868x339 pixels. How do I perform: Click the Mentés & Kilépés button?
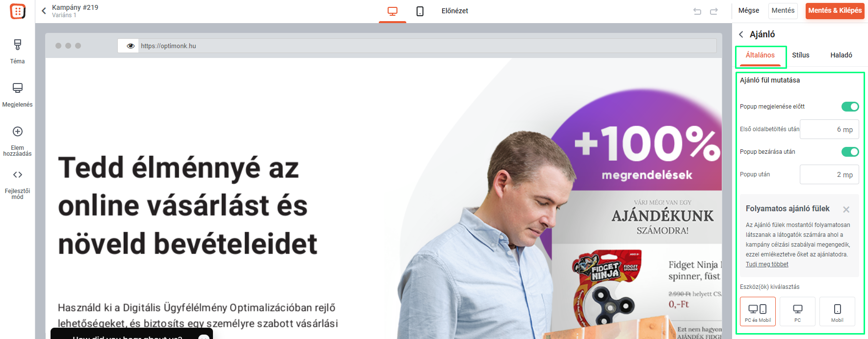click(x=835, y=11)
